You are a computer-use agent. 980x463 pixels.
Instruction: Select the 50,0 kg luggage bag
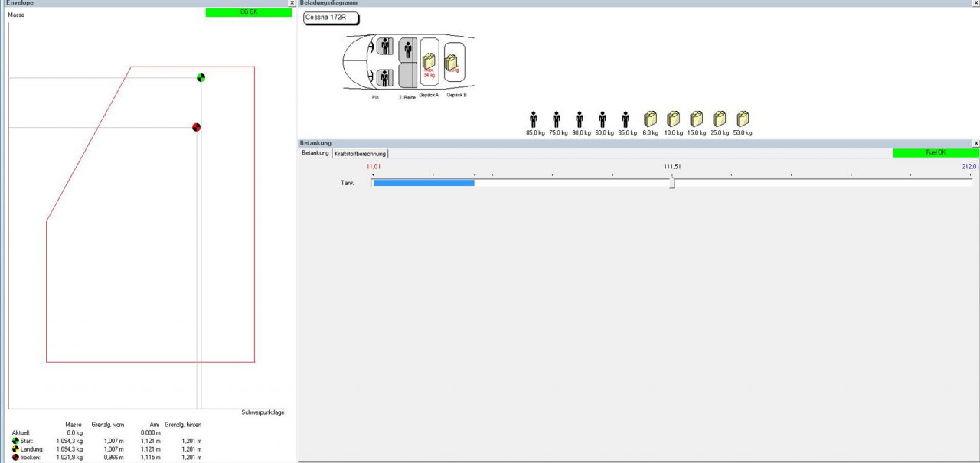tap(743, 119)
